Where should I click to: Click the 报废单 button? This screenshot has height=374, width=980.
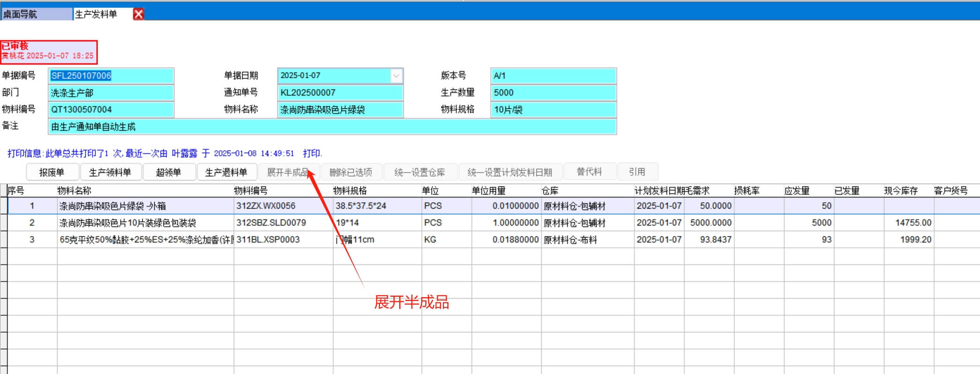[x=52, y=172]
